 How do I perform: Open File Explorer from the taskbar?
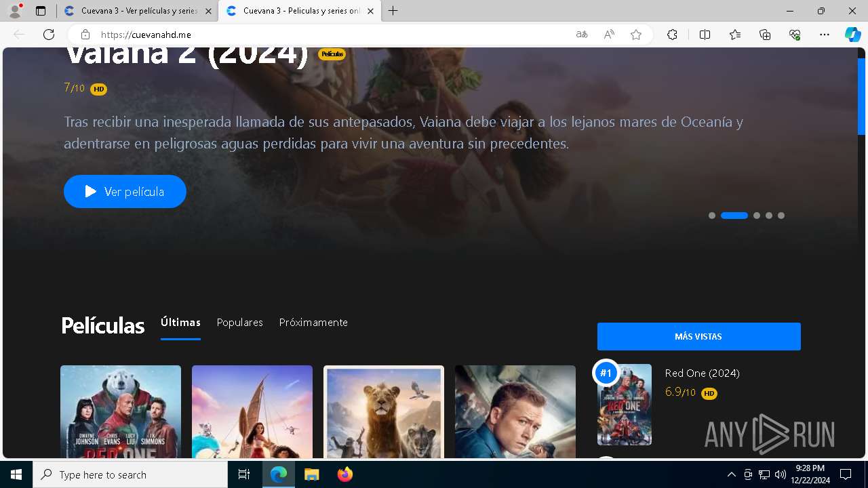coord(311,474)
